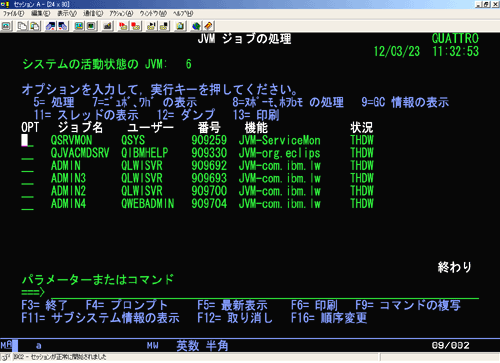Click the THDW status of job ADMIN4
Image resolution: width=500 pixels, height=363 pixels.
(x=362, y=204)
